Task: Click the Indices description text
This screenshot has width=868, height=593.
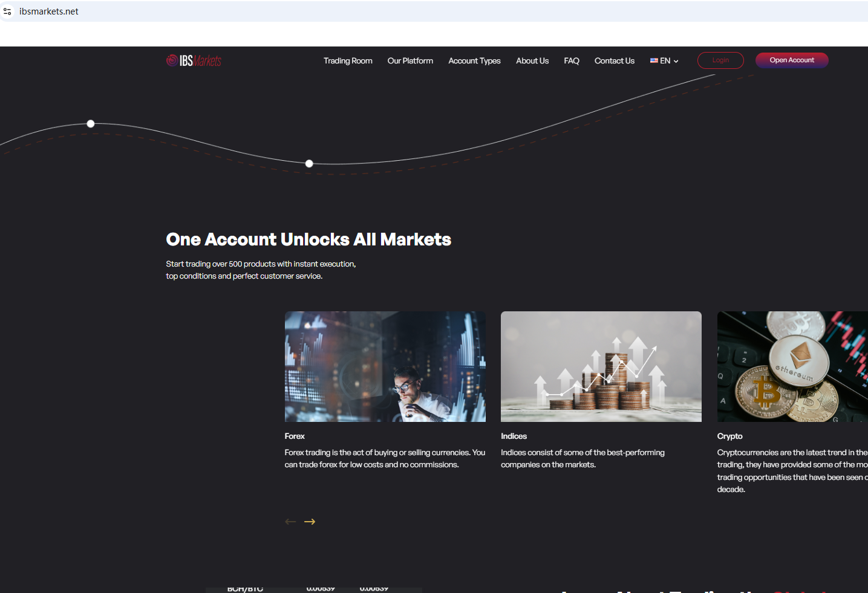Action: pos(582,458)
